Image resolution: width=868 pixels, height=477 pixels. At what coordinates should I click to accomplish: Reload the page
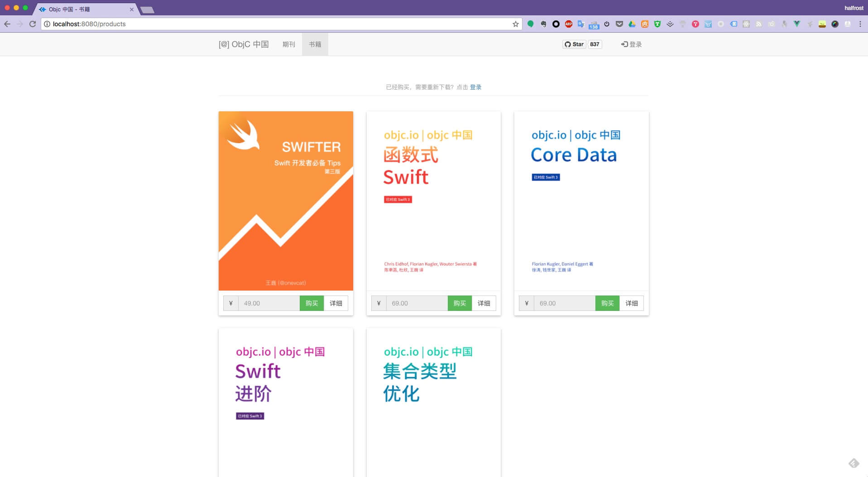pos(33,24)
